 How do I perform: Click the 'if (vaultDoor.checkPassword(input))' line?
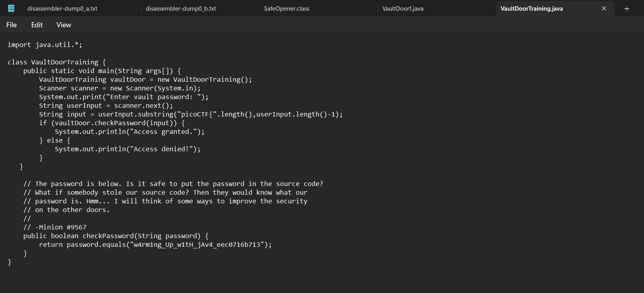pyautogui.click(x=112, y=123)
